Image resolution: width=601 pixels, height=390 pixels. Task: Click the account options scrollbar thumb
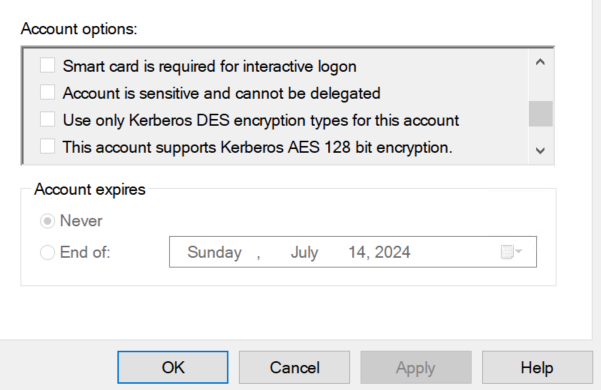tap(540, 114)
